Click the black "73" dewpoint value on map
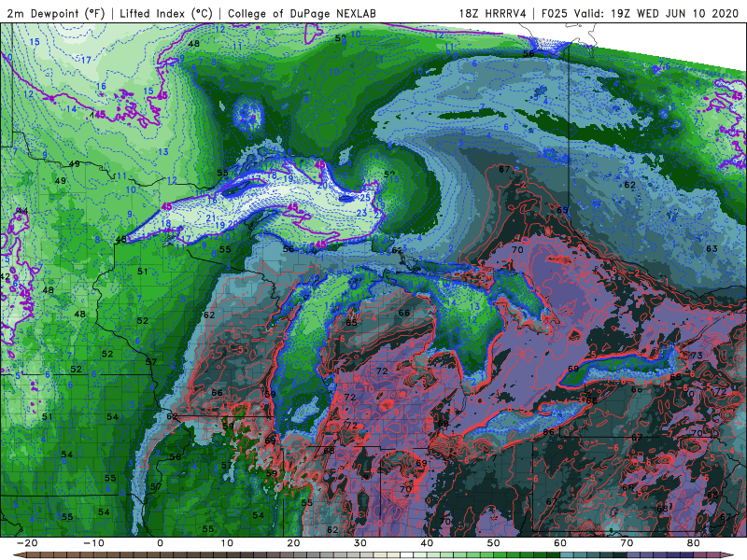Image resolution: width=747 pixels, height=560 pixels. tap(697, 356)
